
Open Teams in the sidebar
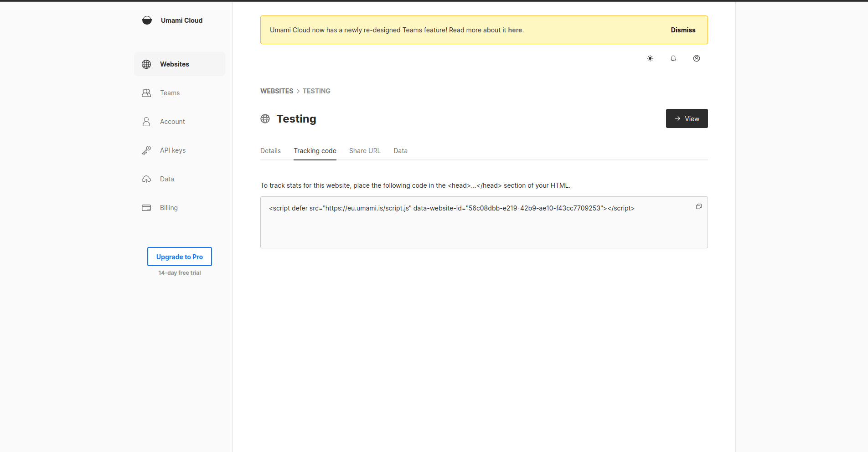180,93
